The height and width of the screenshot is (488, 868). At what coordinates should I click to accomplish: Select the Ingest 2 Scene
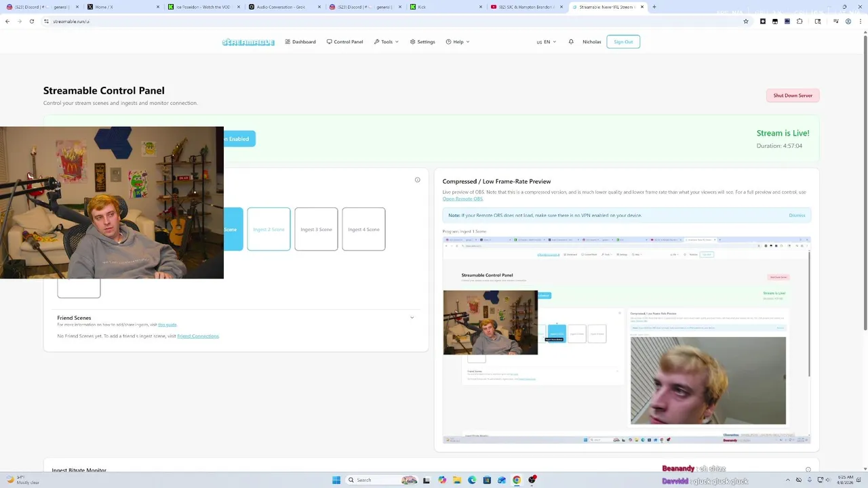(269, 229)
